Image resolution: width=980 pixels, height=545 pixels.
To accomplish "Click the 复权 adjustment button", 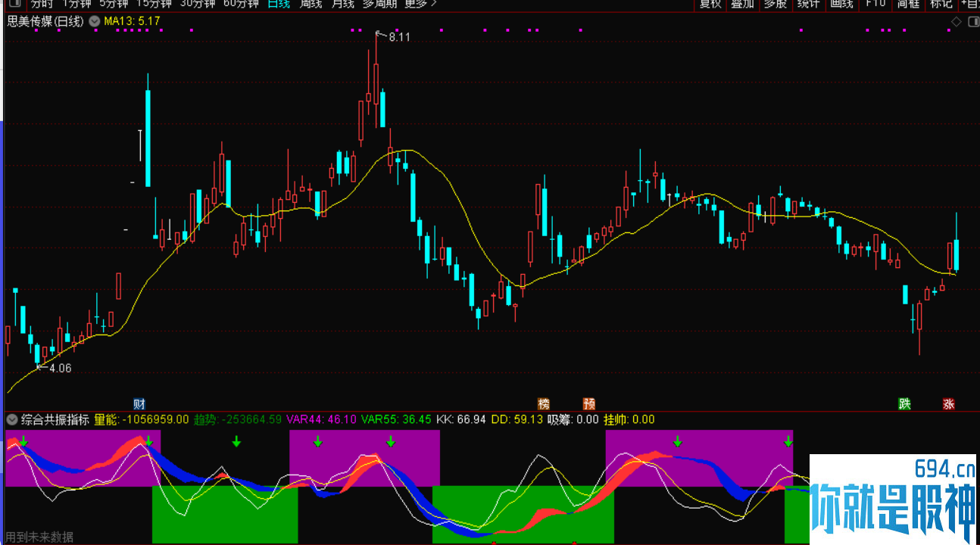I will (x=710, y=4).
